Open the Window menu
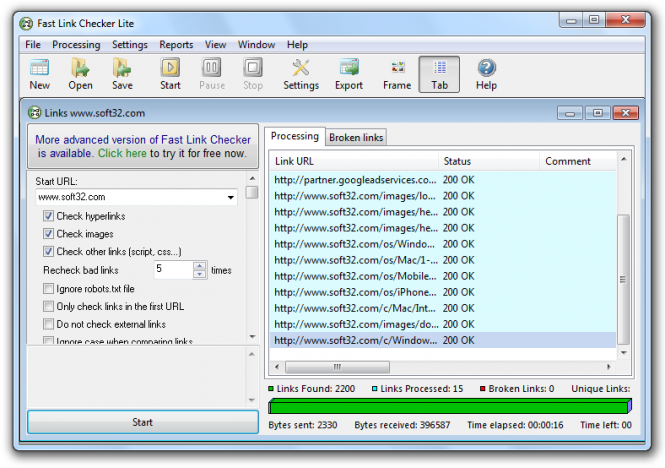The height and width of the screenshot is (468, 665). (256, 45)
